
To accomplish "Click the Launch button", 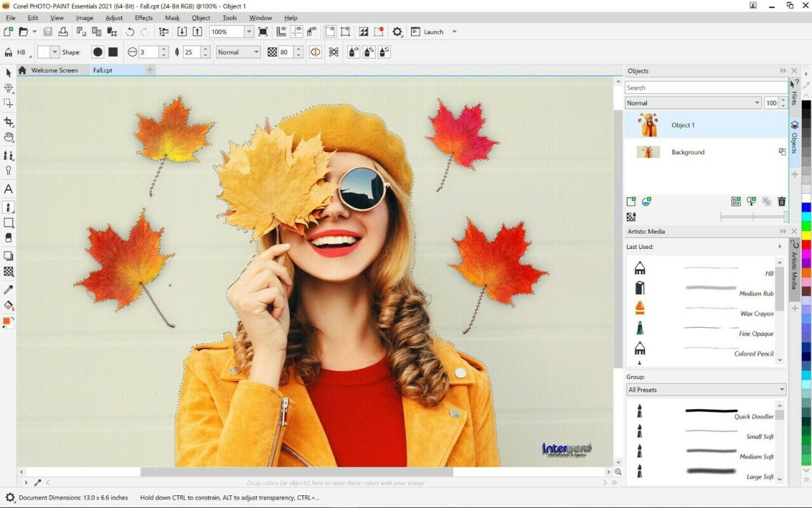I will point(433,32).
